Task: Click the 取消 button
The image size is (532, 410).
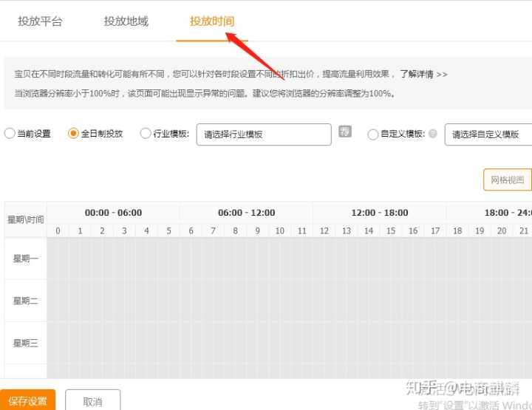Action: point(92,401)
